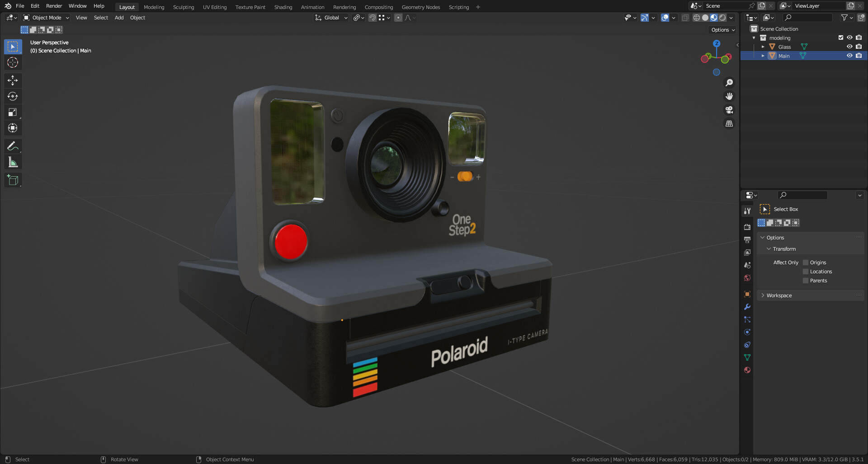
Task: Select the Measure tool
Action: coord(13,161)
